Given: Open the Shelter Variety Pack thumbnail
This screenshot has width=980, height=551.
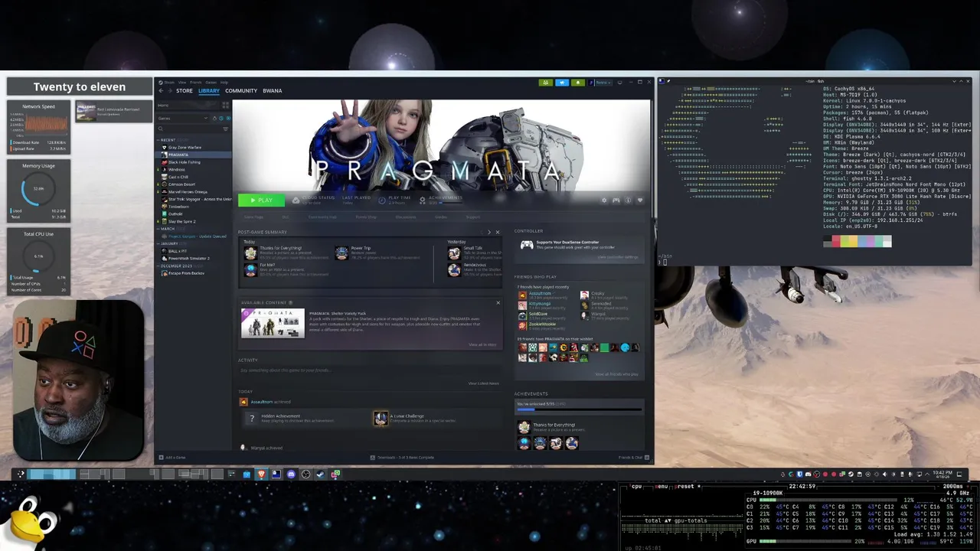Looking at the screenshot, I should [273, 323].
